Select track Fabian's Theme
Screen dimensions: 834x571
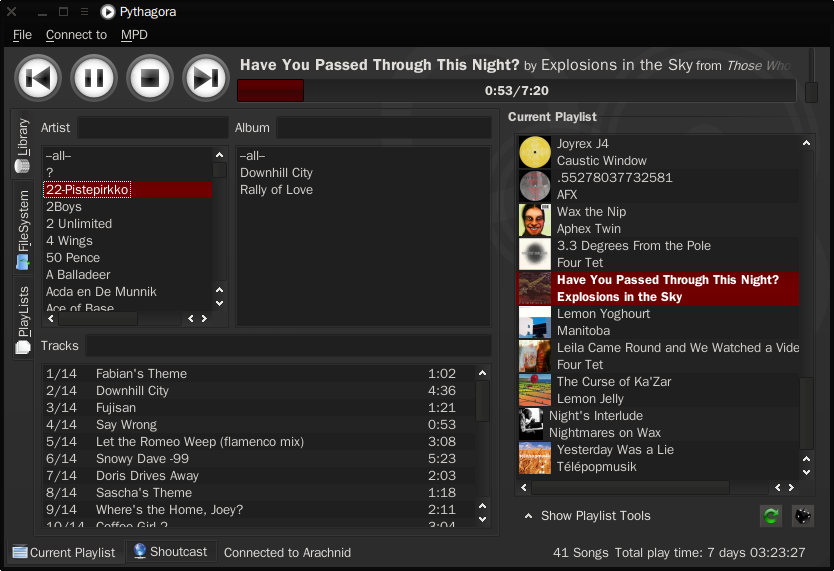coord(259,374)
